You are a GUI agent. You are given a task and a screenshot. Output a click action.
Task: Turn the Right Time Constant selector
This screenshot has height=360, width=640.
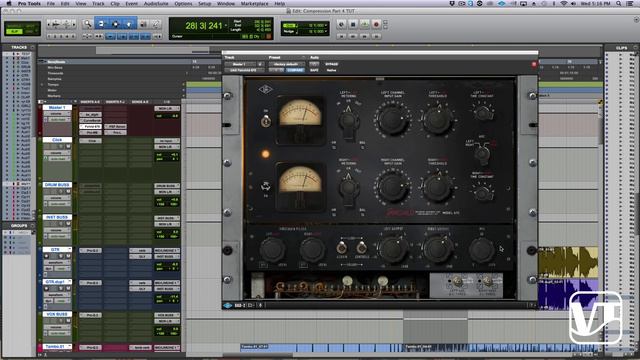coord(483,193)
